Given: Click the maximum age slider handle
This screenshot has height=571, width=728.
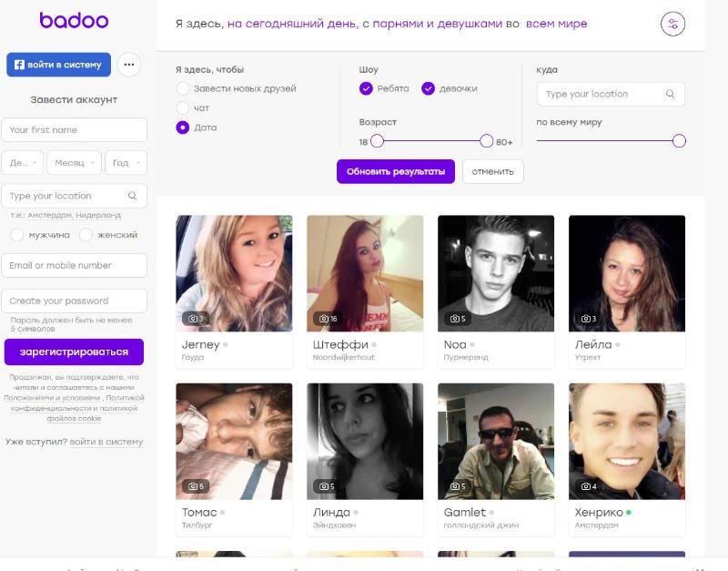Looking at the screenshot, I should [x=486, y=141].
